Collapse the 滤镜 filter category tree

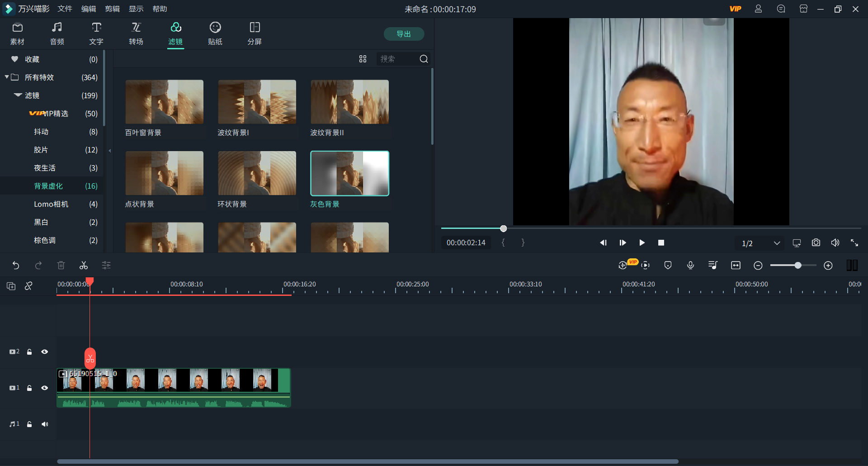click(x=17, y=95)
